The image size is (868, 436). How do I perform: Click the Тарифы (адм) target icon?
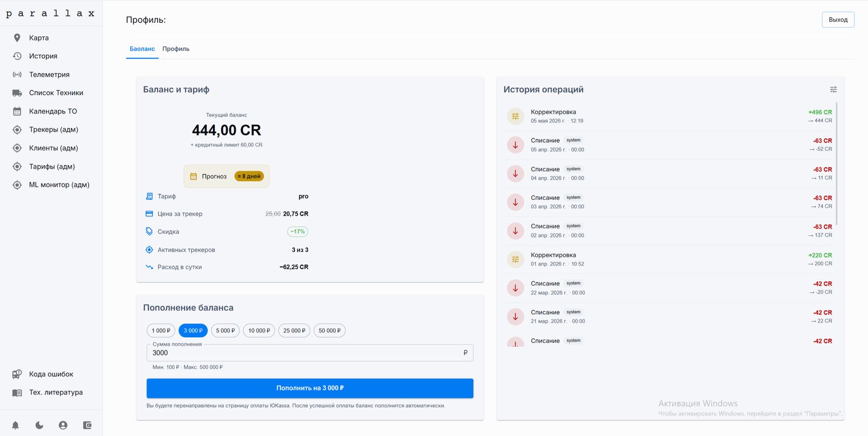pyautogui.click(x=17, y=166)
